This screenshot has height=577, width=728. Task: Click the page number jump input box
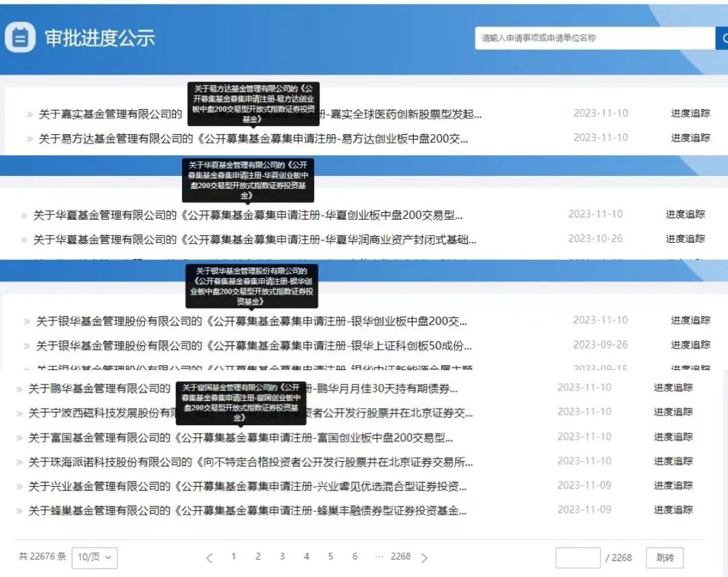578,557
